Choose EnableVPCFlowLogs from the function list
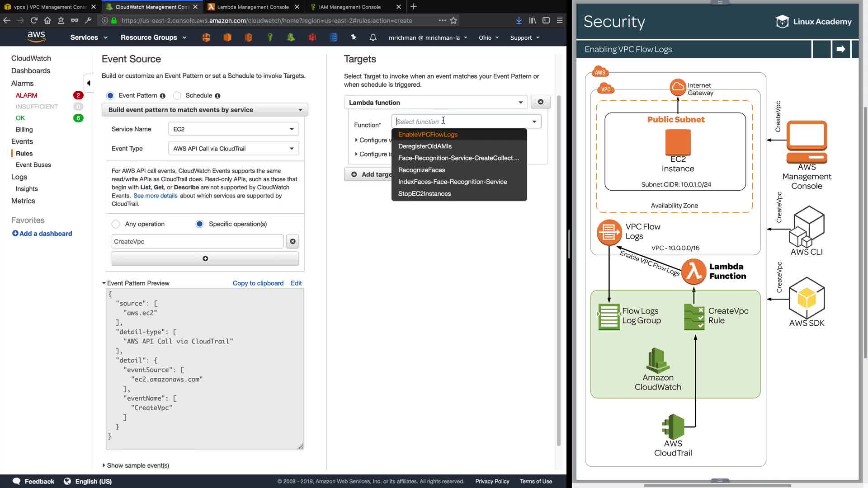 [428, 135]
